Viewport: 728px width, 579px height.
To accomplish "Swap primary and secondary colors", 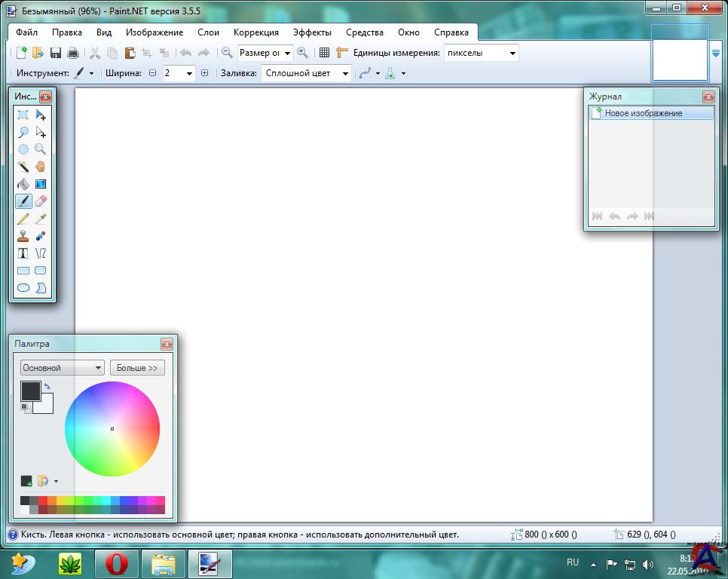I will (47, 386).
